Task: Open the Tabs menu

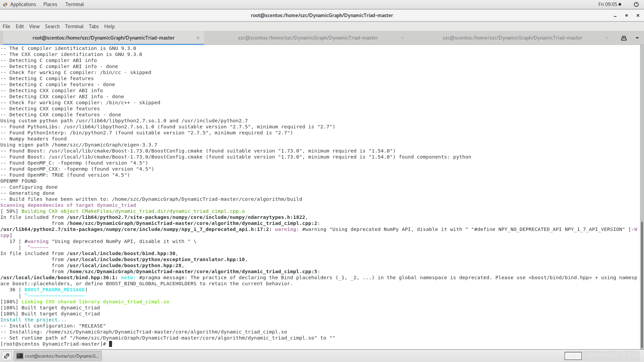Action: [x=94, y=26]
